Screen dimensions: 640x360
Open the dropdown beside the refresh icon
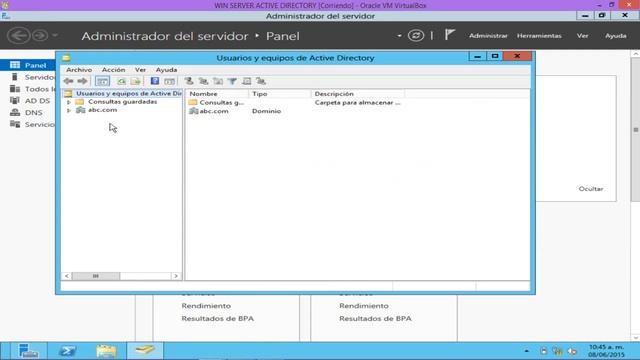pos(399,36)
